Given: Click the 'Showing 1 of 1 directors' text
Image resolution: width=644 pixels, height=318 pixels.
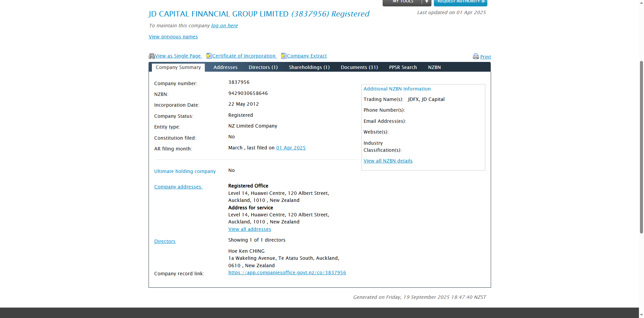Looking at the screenshot, I should tap(257, 240).
